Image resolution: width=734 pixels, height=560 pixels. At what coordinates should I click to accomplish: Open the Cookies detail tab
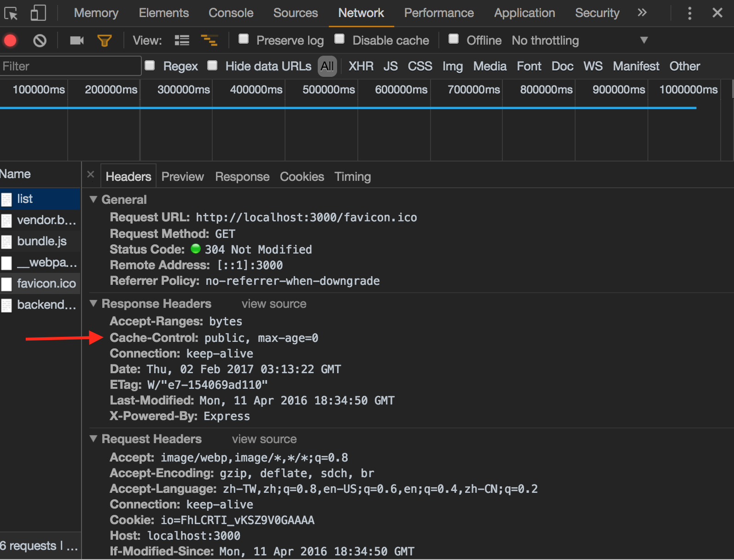click(x=302, y=177)
